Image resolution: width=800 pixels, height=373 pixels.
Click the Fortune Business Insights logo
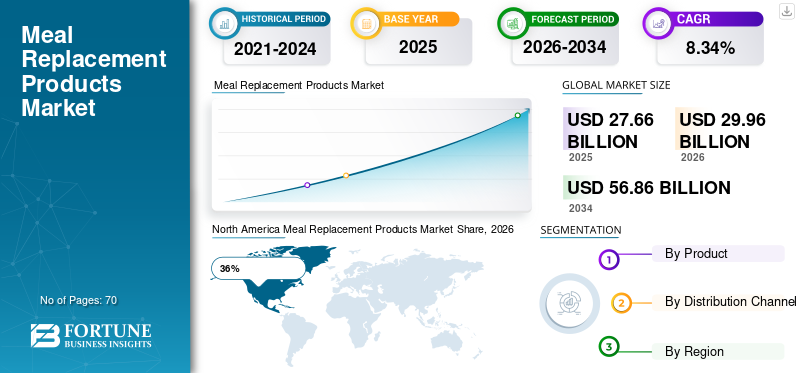click(x=91, y=335)
